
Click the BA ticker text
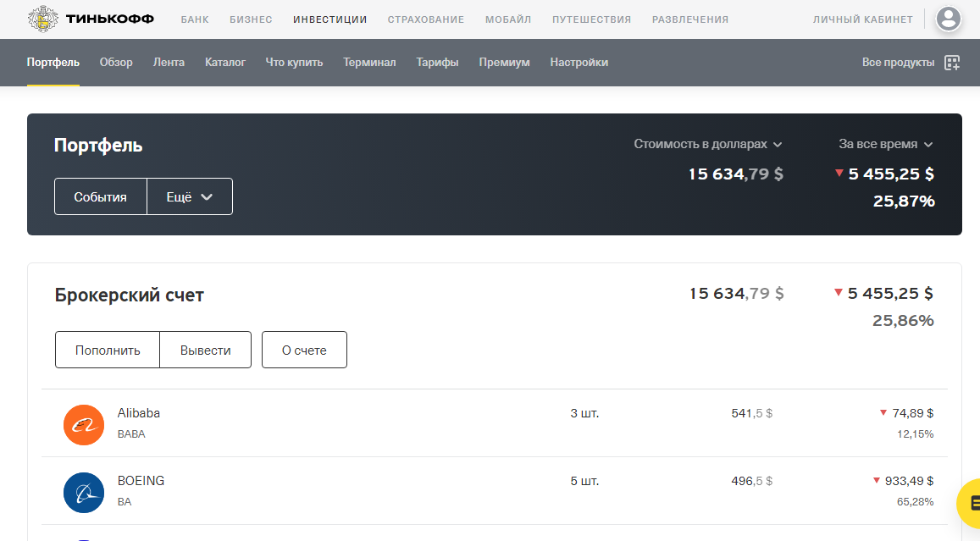click(125, 502)
